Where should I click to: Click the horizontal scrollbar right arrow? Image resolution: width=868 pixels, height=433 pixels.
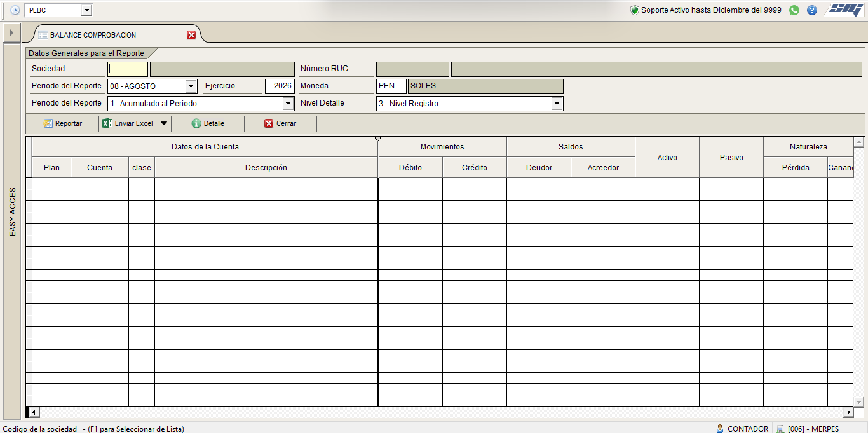point(848,412)
